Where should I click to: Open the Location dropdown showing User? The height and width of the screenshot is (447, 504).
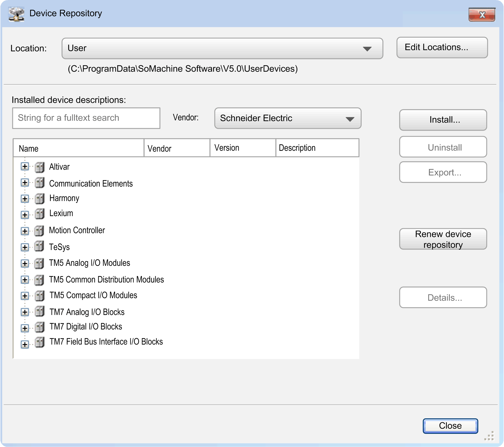click(222, 48)
